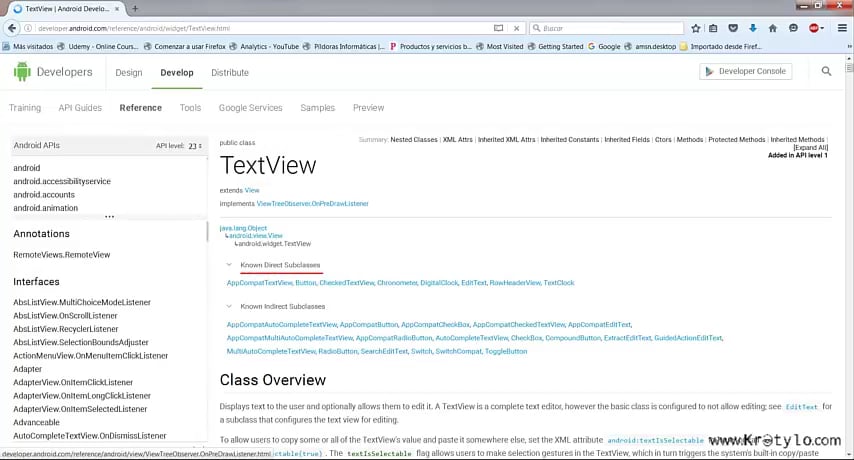Open a new browser tab with plus
854x460 pixels.
(135, 8)
